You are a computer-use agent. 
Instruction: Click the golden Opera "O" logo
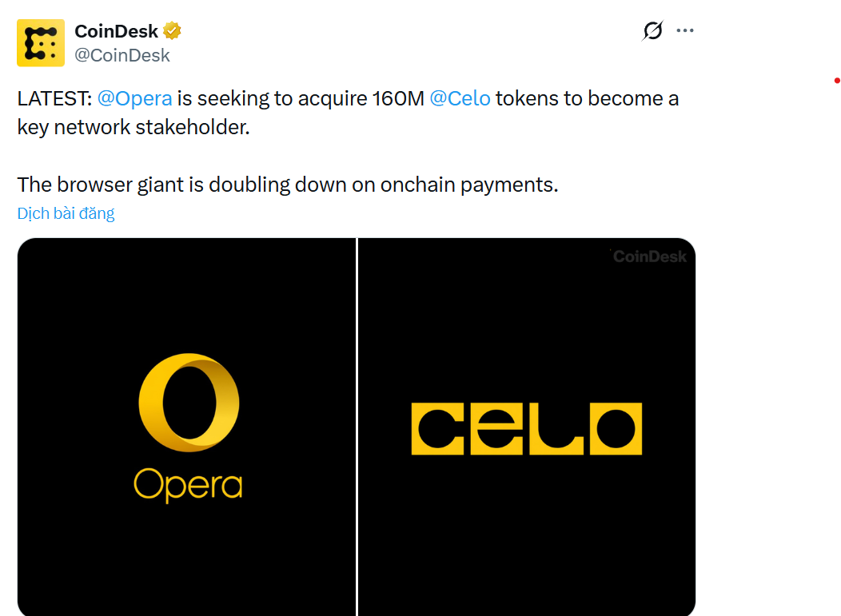coord(189,403)
